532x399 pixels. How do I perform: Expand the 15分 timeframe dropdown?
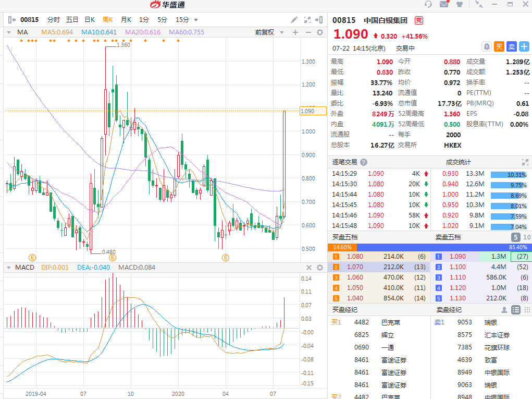(x=196, y=20)
